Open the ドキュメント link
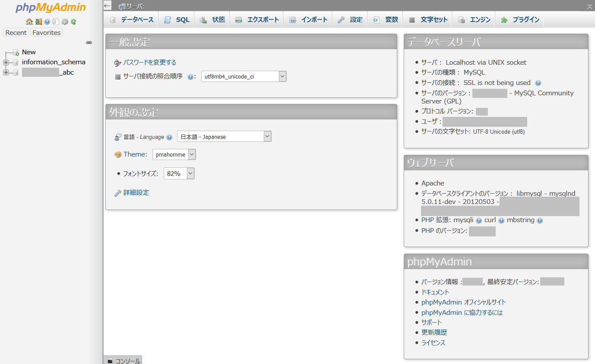The width and height of the screenshot is (595, 364). (x=435, y=292)
